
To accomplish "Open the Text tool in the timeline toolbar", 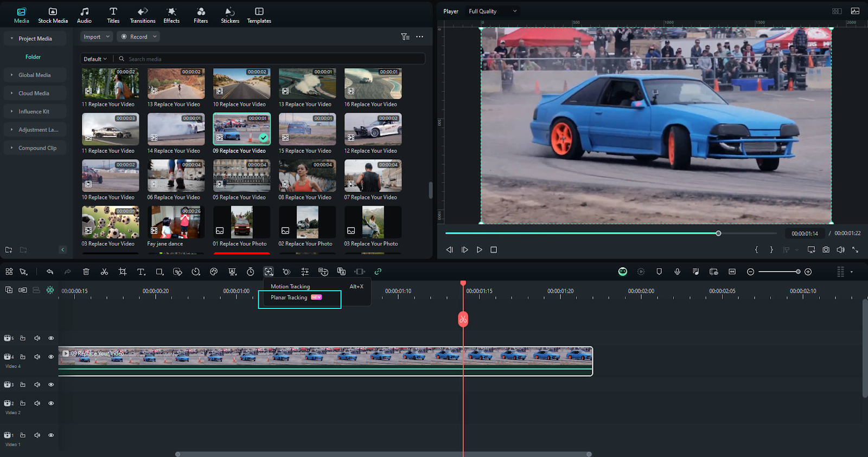I will (141, 272).
